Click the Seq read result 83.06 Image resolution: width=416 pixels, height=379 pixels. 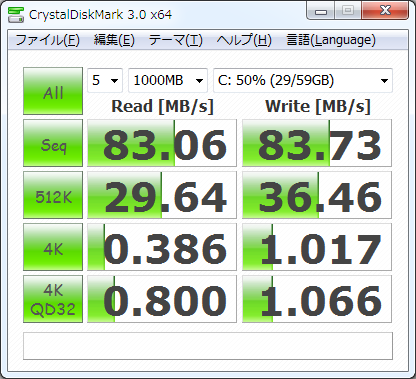click(x=162, y=143)
